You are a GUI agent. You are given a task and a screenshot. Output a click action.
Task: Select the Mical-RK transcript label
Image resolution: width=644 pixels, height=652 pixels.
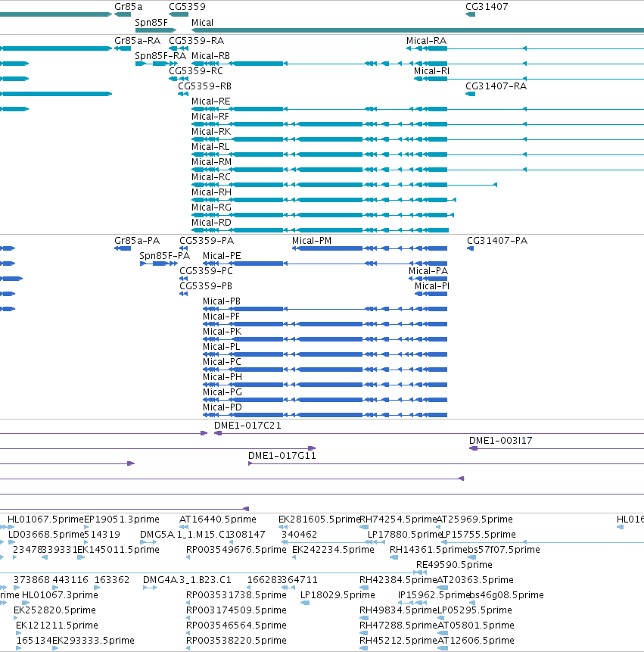click(211, 132)
